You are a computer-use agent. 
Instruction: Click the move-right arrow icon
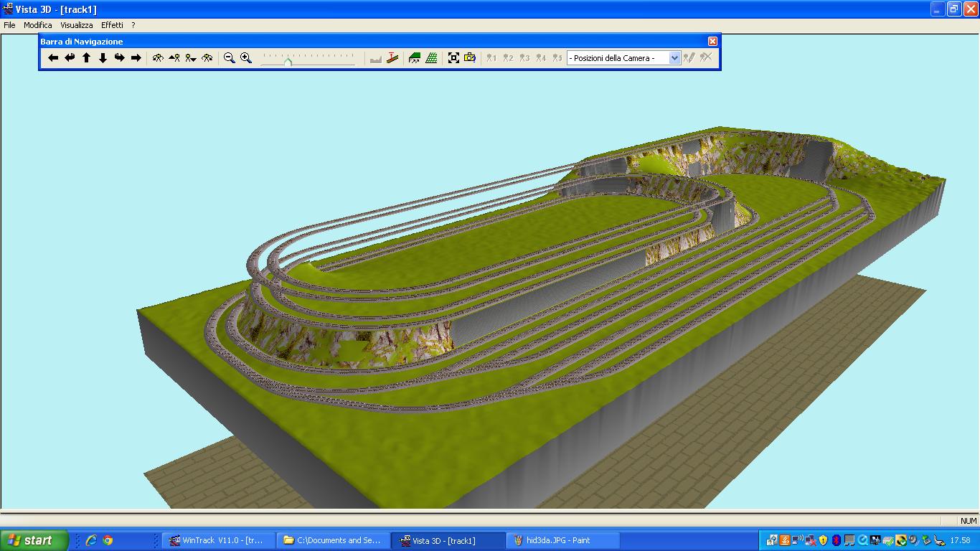[x=136, y=58]
